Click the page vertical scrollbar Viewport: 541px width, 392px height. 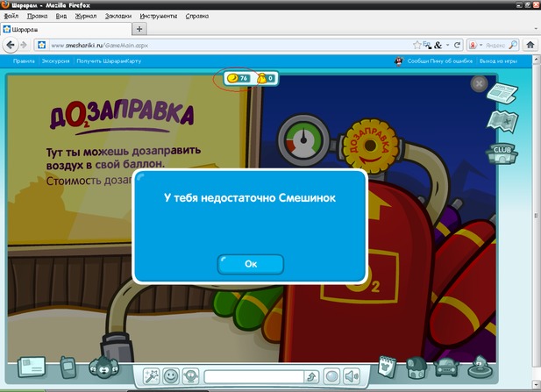(x=536, y=216)
